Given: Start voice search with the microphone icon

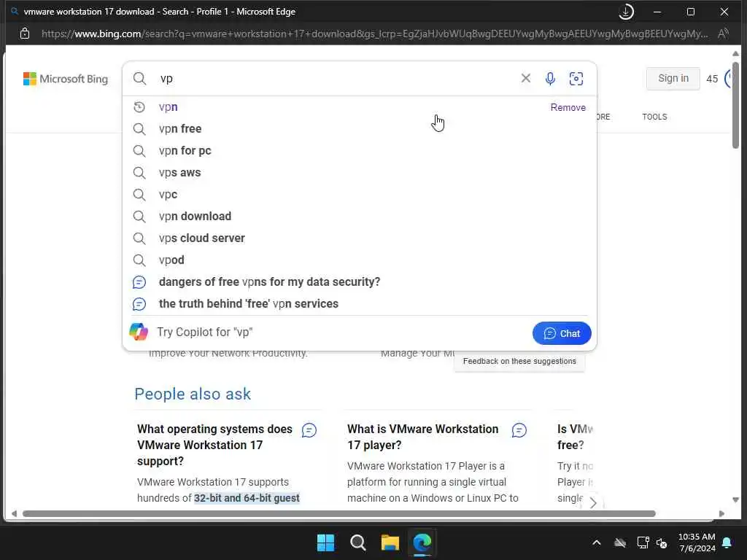Looking at the screenshot, I should 550,79.
